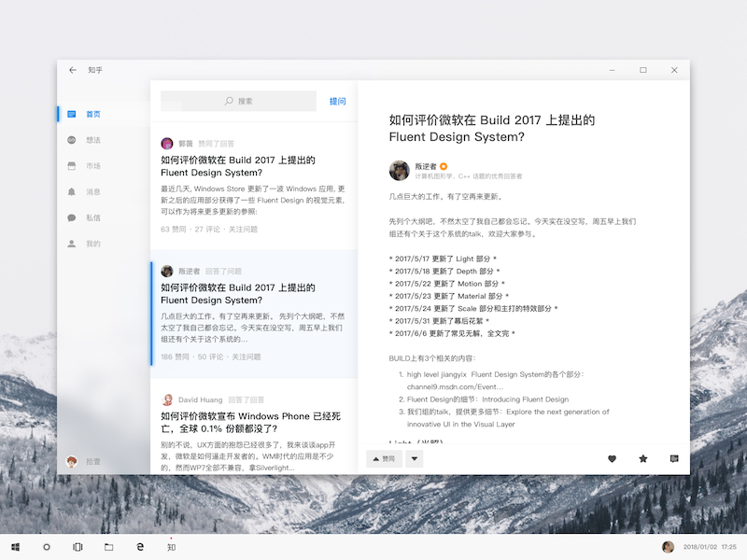Click the date and time in taskbar
The width and height of the screenshot is (747, 560).
710,547
